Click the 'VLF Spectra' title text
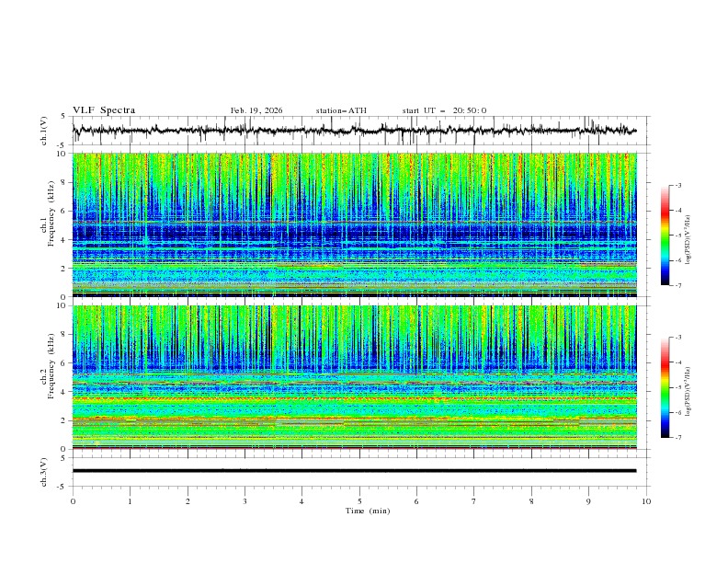This screenshot has width=728, height=563. tap(104, 110)
